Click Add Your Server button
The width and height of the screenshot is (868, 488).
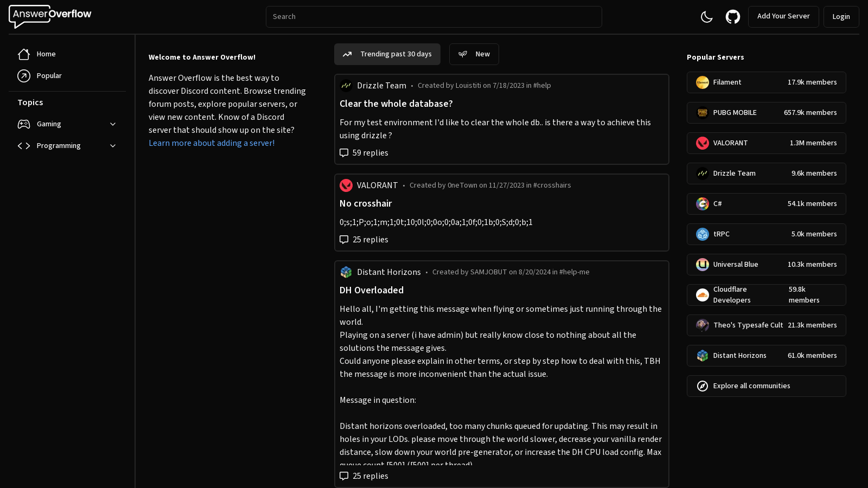783,17
